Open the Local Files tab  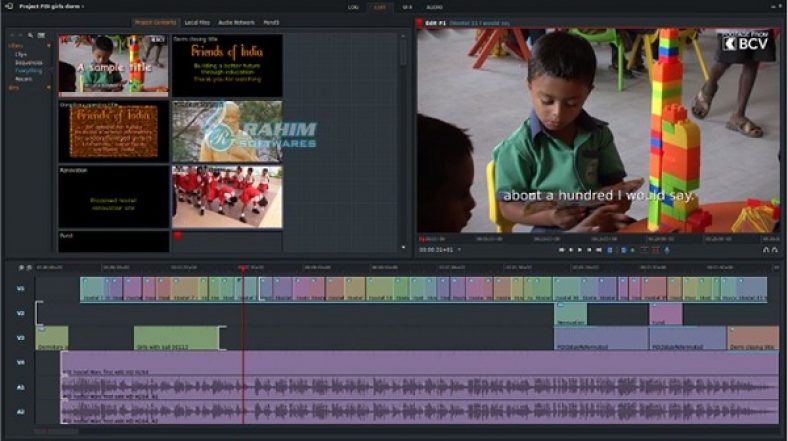click(x=197, y=21)
